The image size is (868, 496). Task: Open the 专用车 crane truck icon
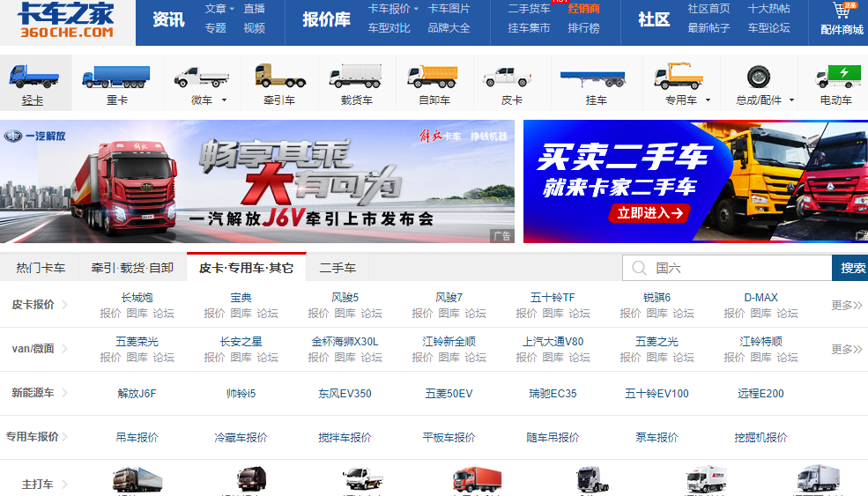pos(679,76)
